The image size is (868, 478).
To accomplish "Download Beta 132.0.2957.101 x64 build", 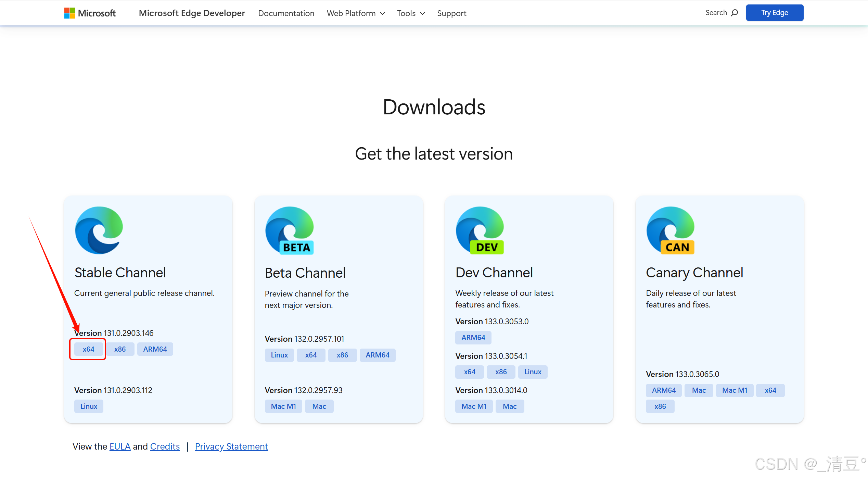I will tap(311, 355).
